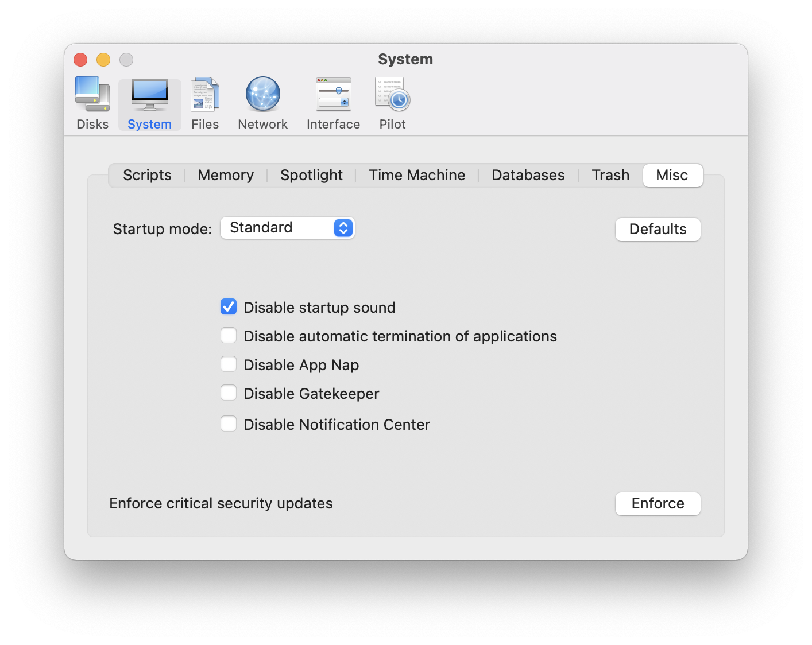This screenshot has width=812, height=645.
Task: Open the Trash tab
Action: coord(610,176)
